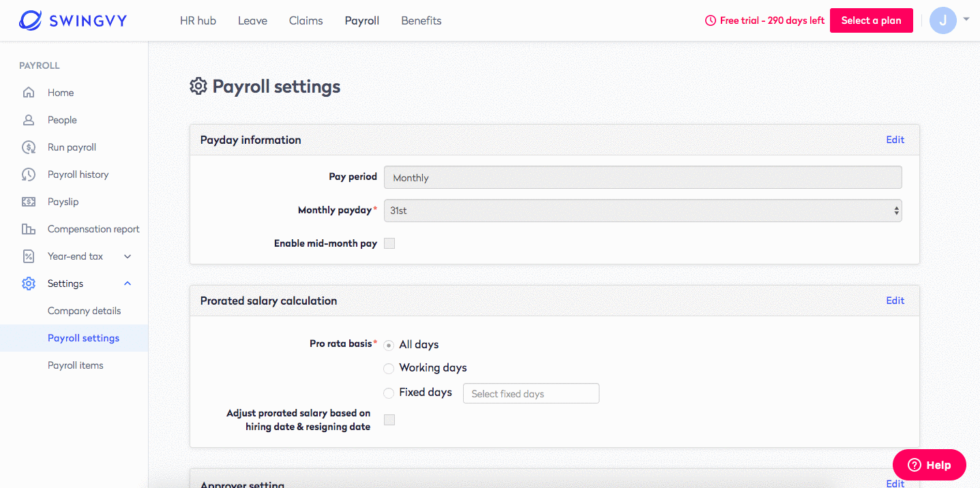Image resolution: width=980 pixels, height=488 pixels.
Task: Open Payroll history in sidebar
Action: (x=78, y=174)
